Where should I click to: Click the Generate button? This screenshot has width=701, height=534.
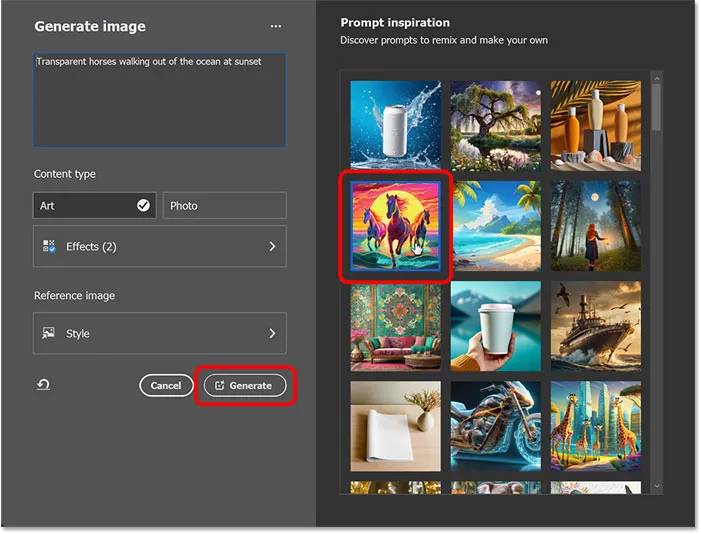[x=245, y=386]
